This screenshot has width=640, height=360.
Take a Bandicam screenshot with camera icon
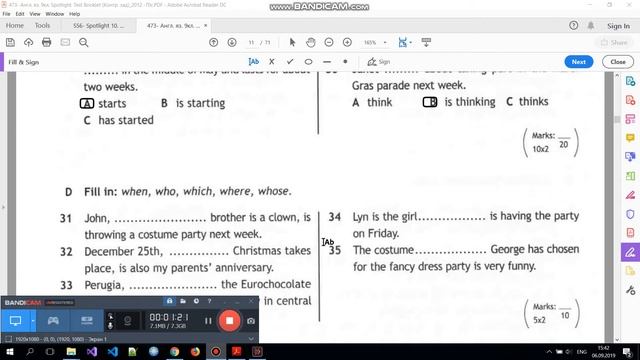[x=251, y=321]
